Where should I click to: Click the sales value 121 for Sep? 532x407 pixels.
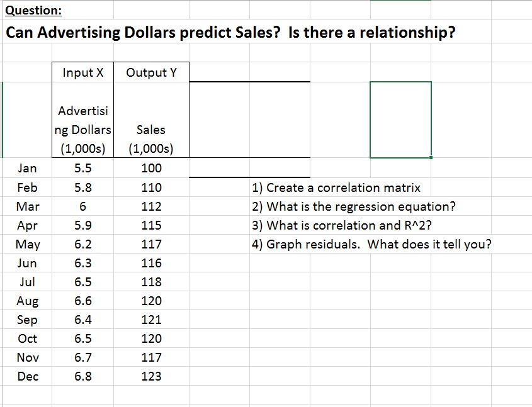(151, 320)
